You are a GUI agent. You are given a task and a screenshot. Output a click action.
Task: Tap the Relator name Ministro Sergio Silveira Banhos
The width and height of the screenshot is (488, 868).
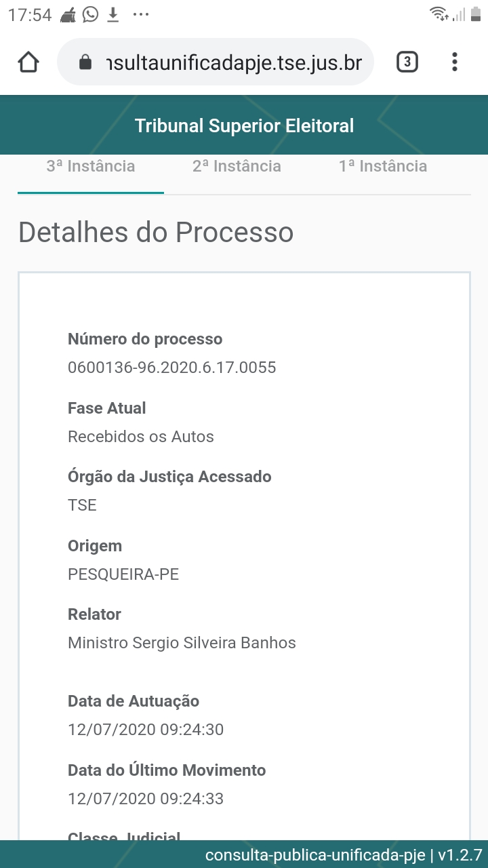click(182, 643)
